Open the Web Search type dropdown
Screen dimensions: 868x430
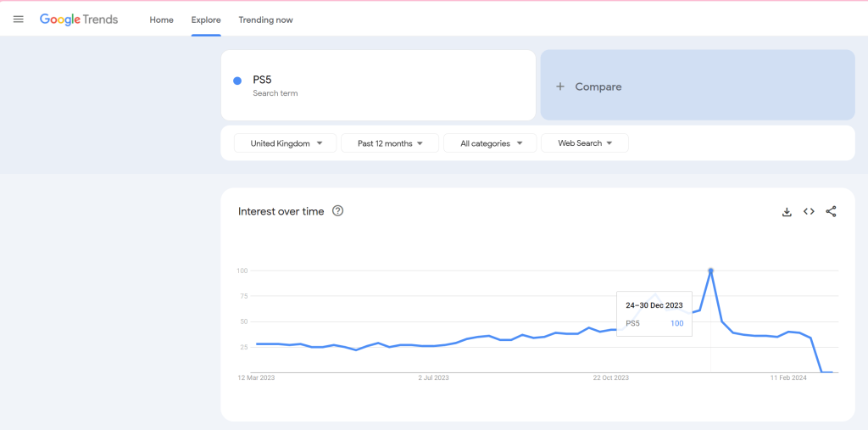(585, 143)
